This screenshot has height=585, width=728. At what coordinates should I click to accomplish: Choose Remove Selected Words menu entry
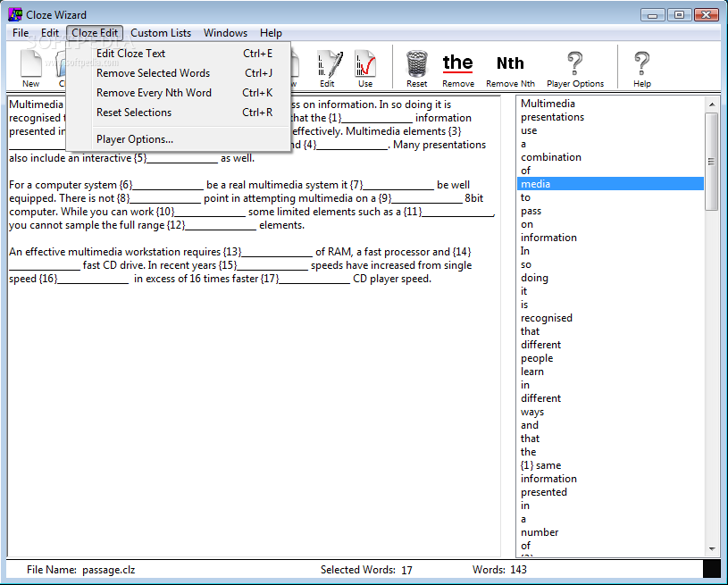[179, 73]
